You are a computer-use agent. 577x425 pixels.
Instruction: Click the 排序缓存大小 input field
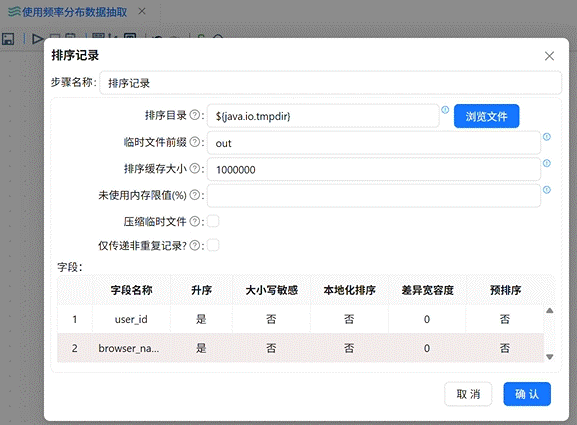click(374, 170)
